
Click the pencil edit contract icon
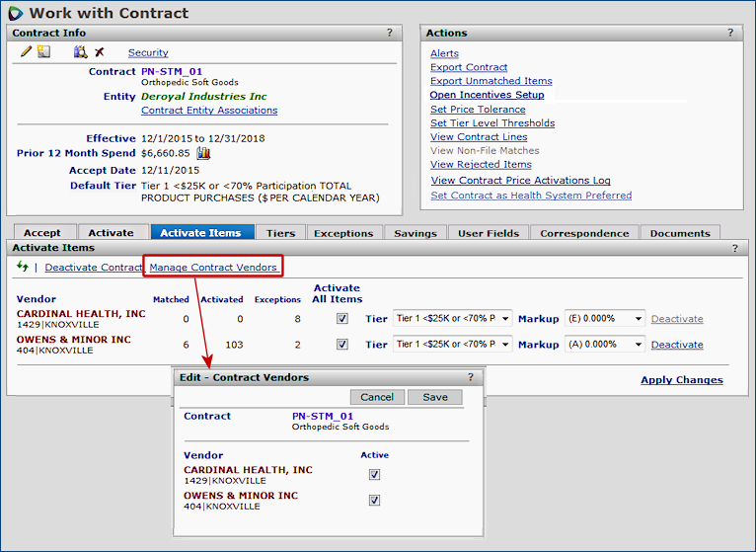(27, 52)
